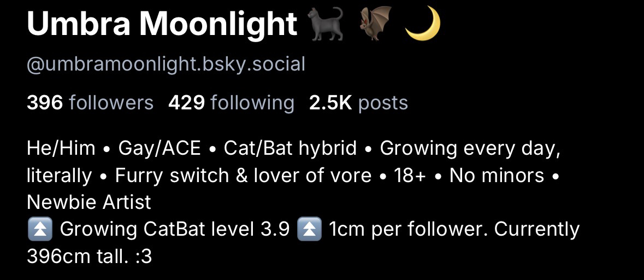Click the black cat emoji beside the name
This screenshot has width=644, height=280.
(327, 25)
